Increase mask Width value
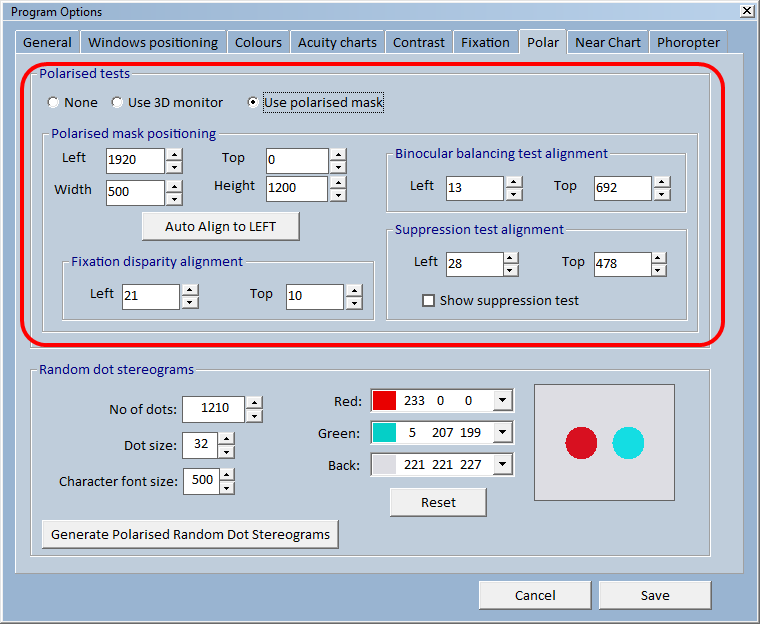 [x=174, y=187]
